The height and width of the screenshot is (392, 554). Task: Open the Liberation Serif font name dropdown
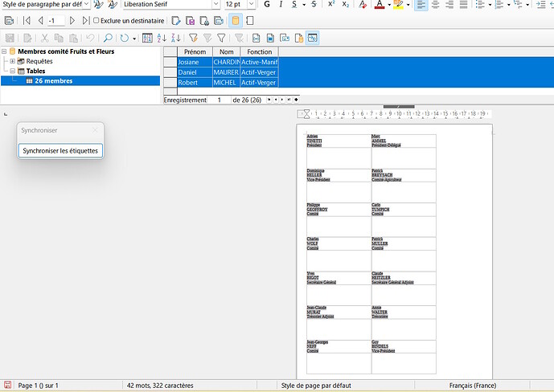coord(215,4)
